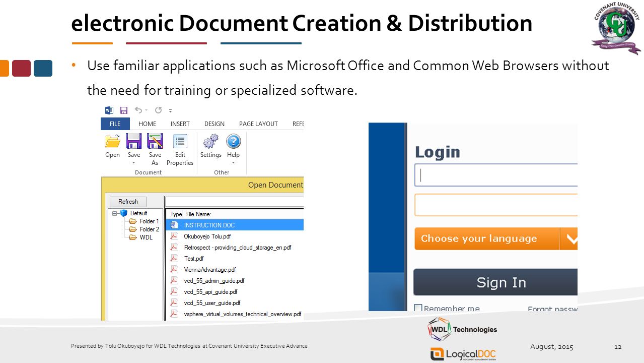Click PDF icon beside vcd_55_api_guide.pdf

pyautogui.click(x=174, y=291)
